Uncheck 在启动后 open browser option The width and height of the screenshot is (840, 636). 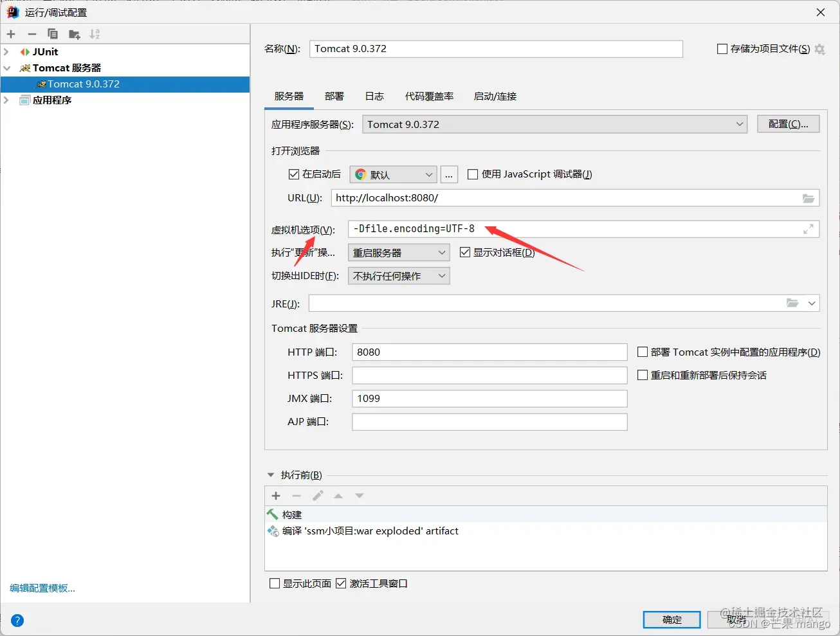[x=294, y=174]
